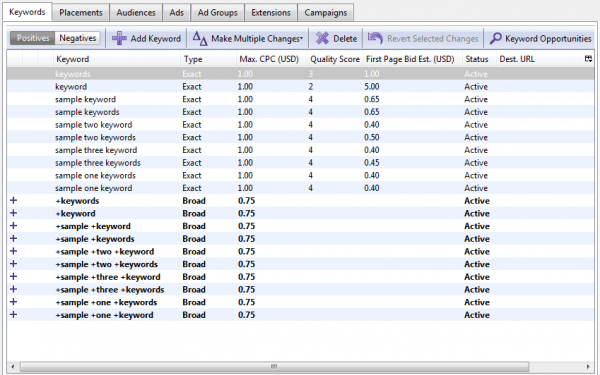Click plus icon beside +sample +two +keywords
Screen dimensions: 600x375
tap(13, 263)
